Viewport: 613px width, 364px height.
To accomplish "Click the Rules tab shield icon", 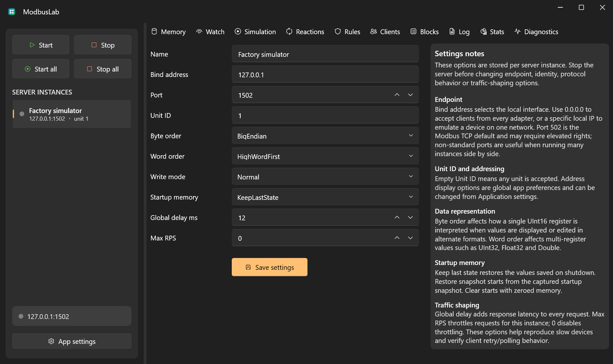I will [x=338, y=31].
